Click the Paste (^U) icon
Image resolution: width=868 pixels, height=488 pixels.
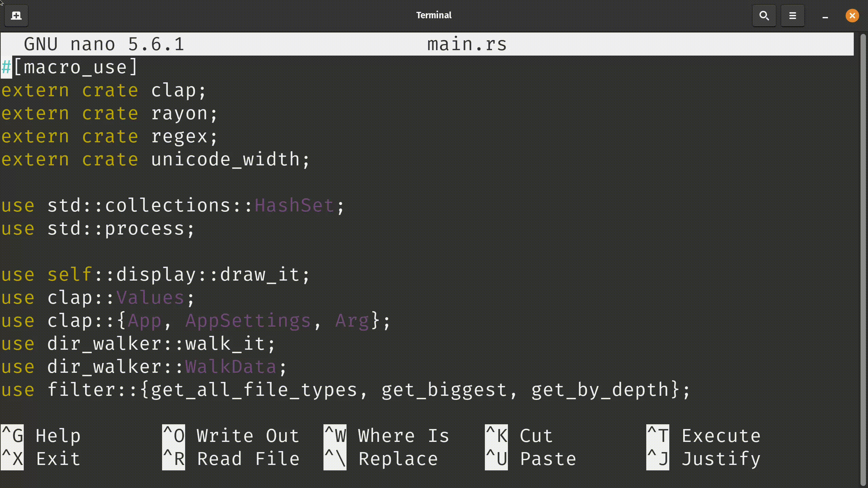point(495,459)
